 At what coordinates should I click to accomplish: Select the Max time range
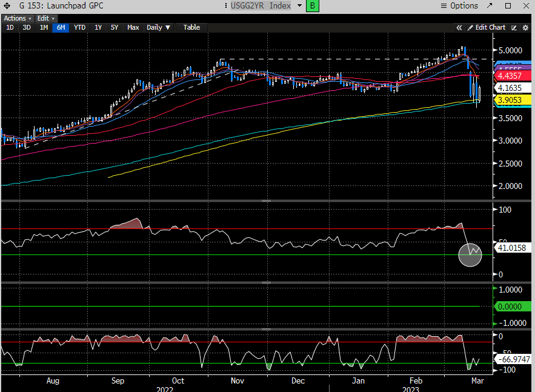133,27
